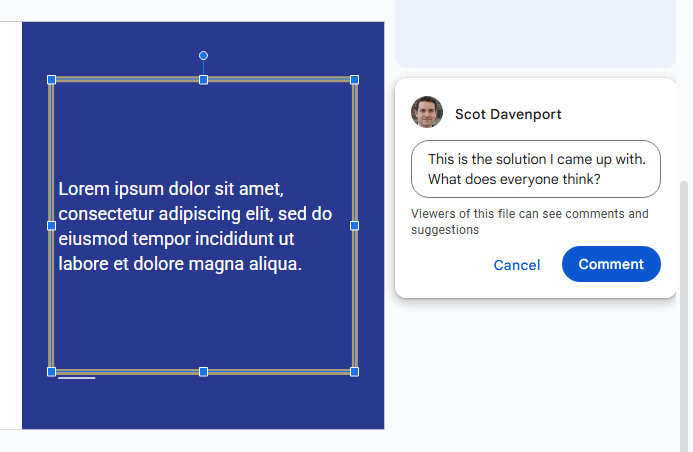Click the vertical scrollbar on the right
The image size is (693, 452).
[685, 300]
